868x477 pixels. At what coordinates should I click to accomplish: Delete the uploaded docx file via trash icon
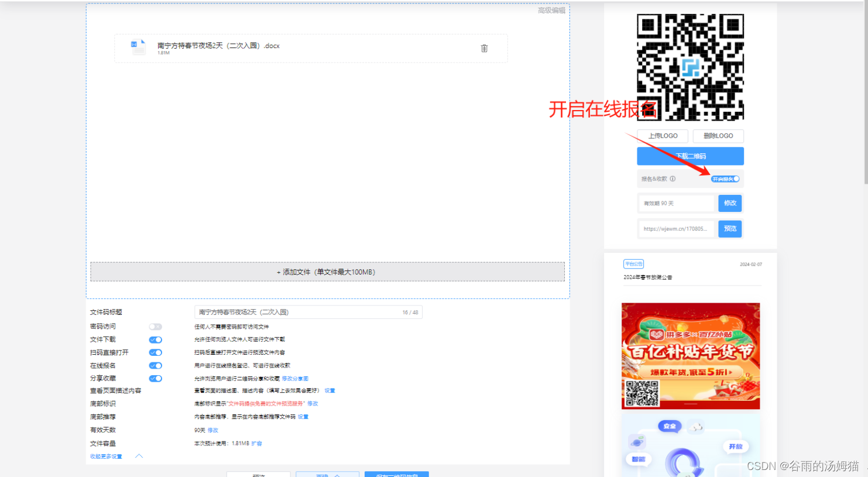pos(484,48)
